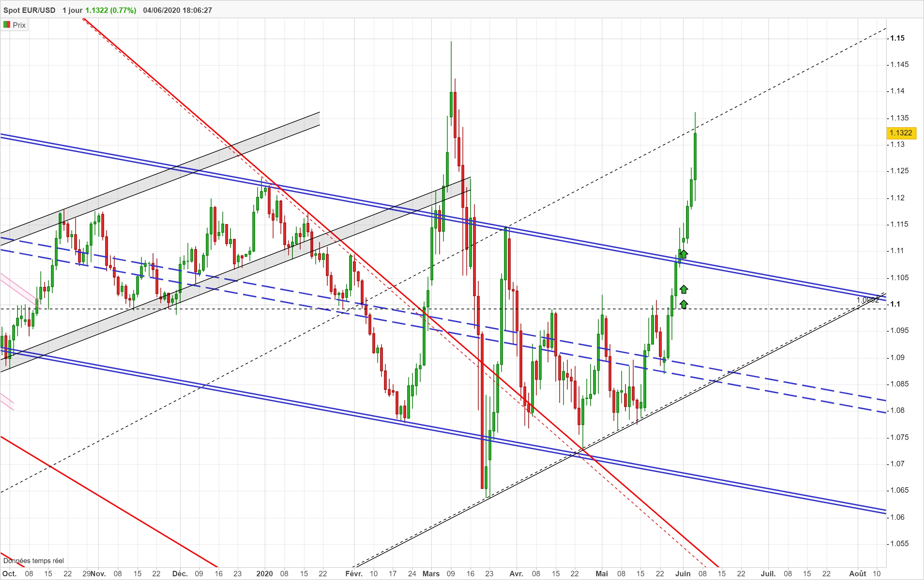Click the Mai date axis label

tap(602, 574)
